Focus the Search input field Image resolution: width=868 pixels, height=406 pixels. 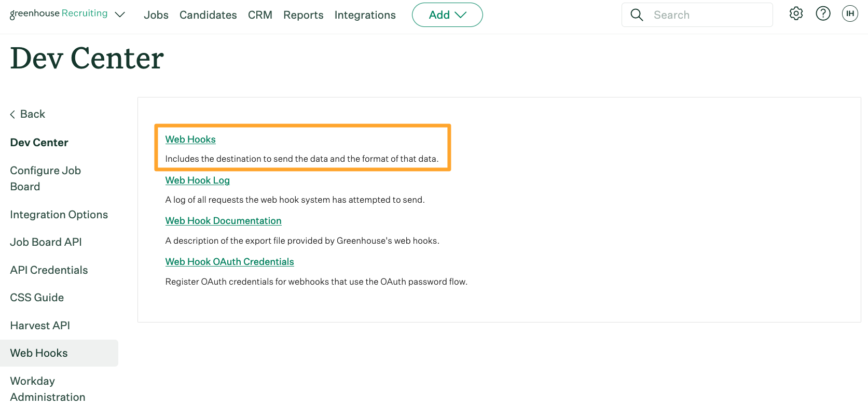(x=697, y=15)
